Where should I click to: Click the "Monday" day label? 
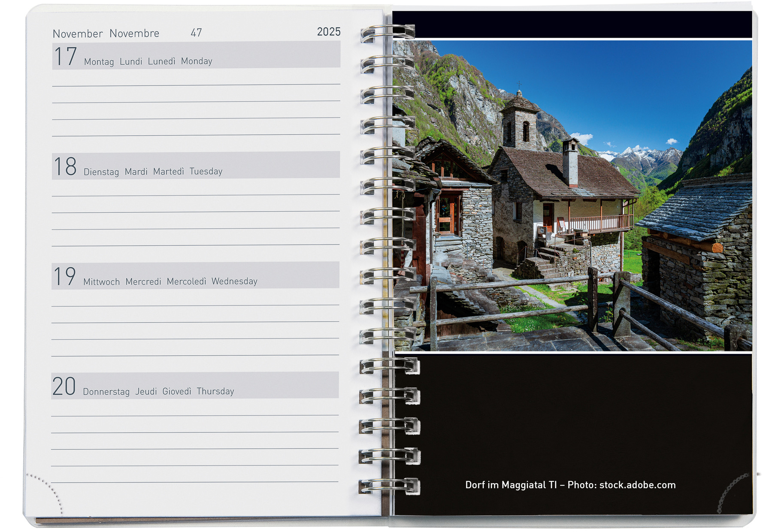[x=197, y=61]
